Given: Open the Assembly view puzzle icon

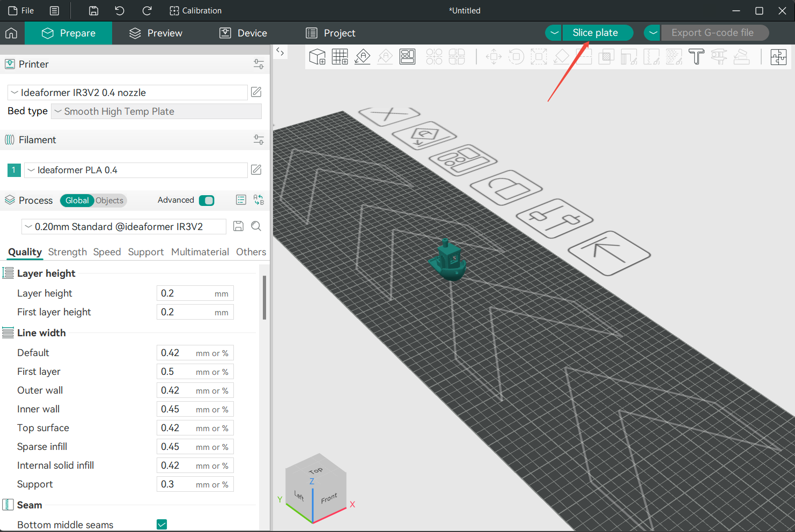Looking at the screenshot, I should coord(778,56).
